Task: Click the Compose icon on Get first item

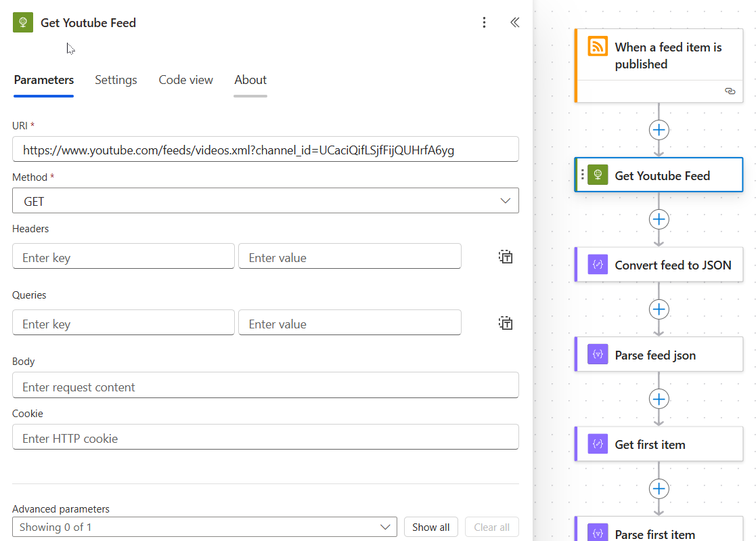Action: pos(598,443)
